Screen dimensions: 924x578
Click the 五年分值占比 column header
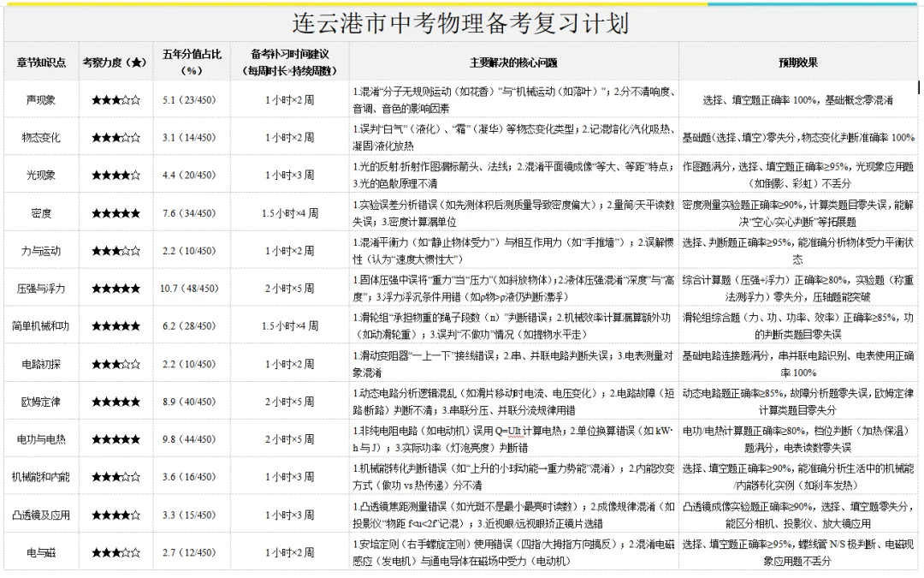[x=190, y=60]
